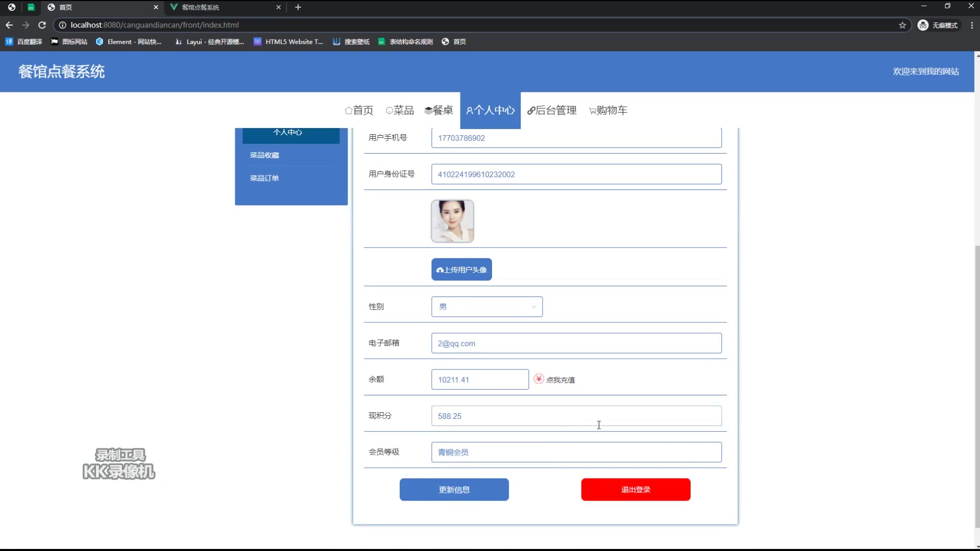Click the recharge yen icon beside balance
The image size is (980, 551).
[538, 379]
